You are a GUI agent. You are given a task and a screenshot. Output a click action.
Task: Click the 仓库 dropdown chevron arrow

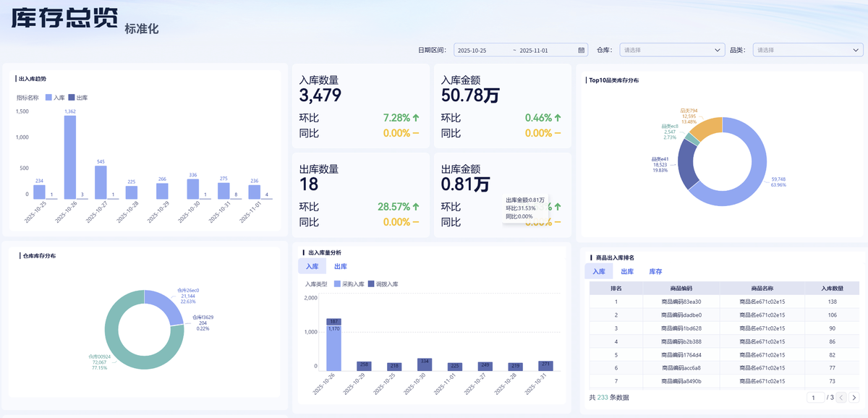point(718,50)
